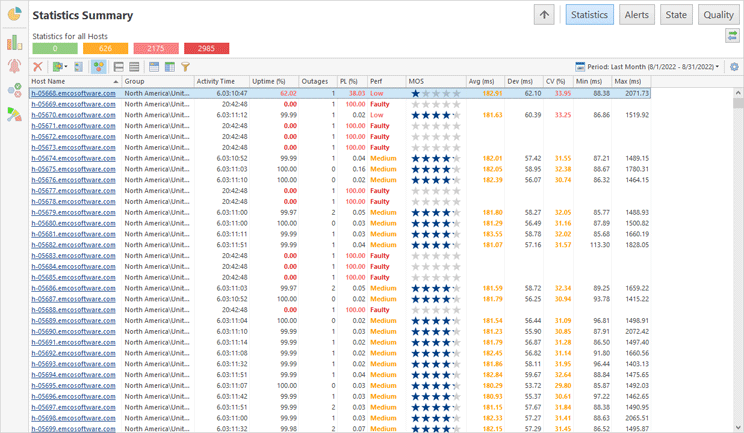Expand the export toolbar dropdown arrow
This screenshot has height=433, width=744.
(68, 67)
